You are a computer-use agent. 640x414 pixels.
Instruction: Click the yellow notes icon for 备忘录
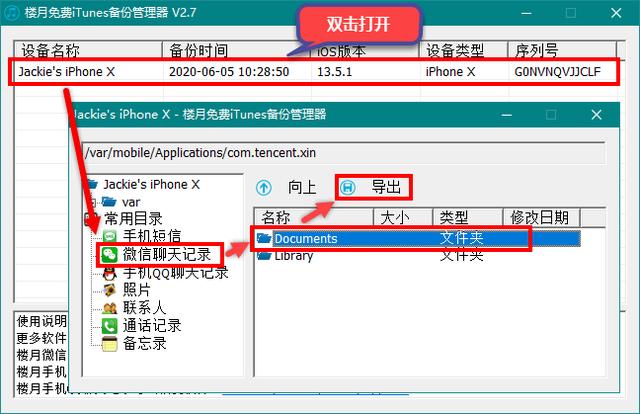109,344
